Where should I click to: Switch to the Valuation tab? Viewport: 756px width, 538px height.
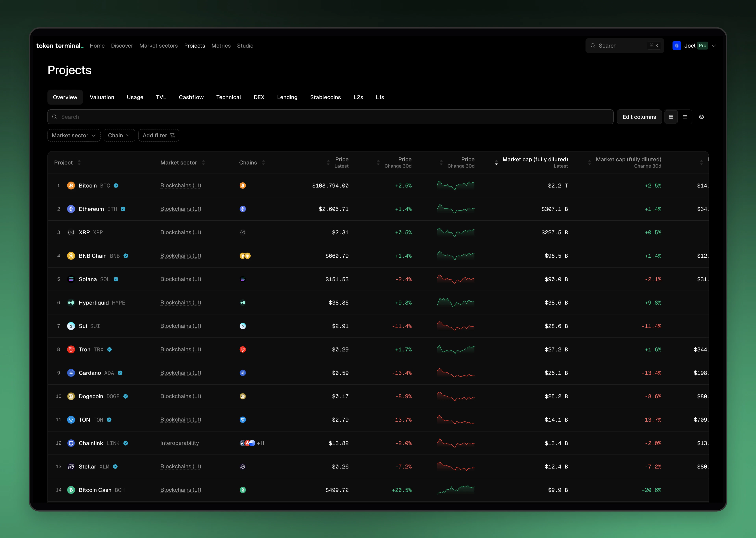click(x=102, y=97)
